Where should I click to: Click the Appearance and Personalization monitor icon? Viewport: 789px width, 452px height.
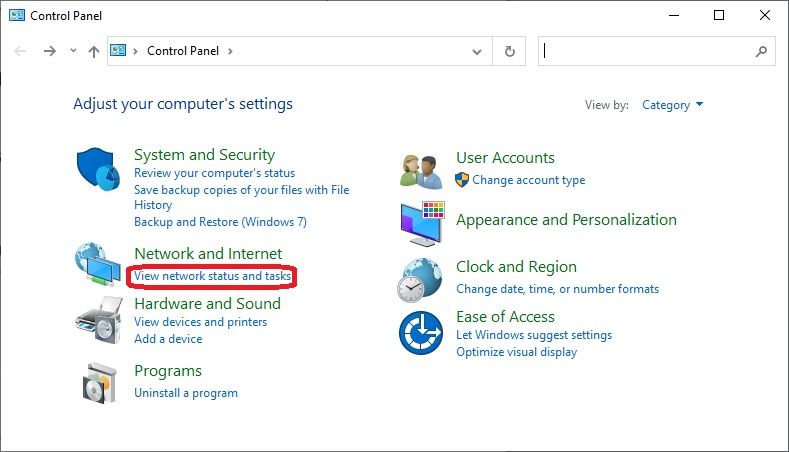click(423, 223)
